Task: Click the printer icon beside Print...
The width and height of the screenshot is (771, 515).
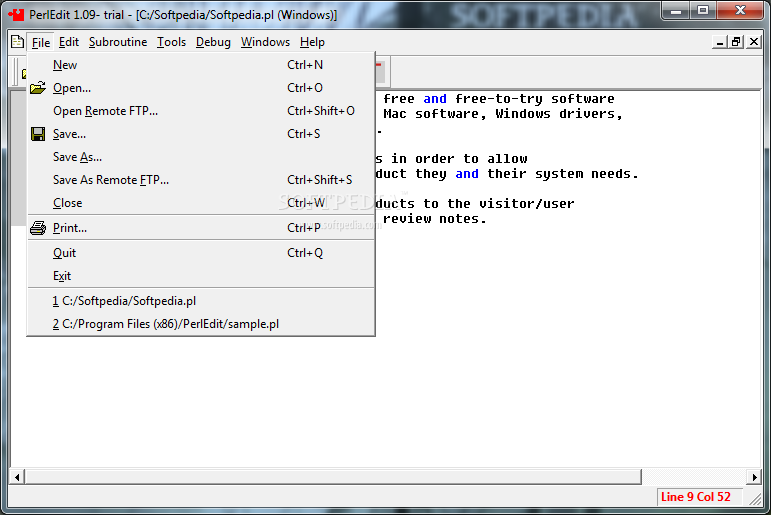Action: pyautogui.click(x=38, y=228)
